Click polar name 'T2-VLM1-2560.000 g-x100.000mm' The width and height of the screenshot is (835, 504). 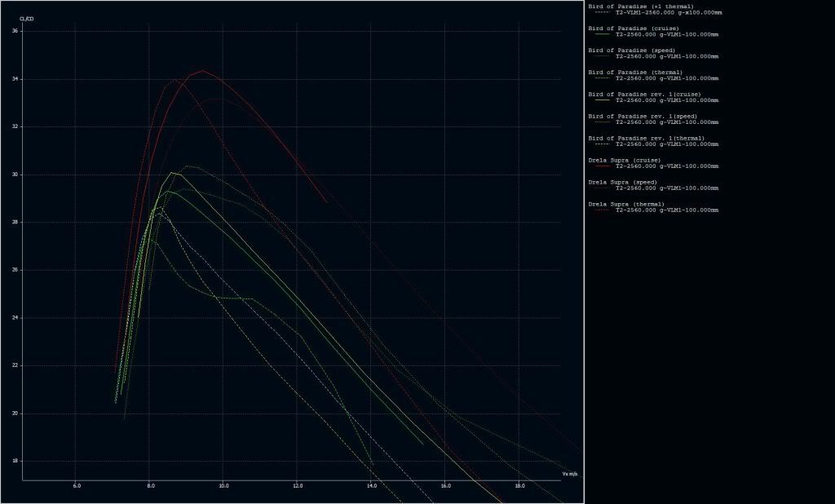point(669,13)
